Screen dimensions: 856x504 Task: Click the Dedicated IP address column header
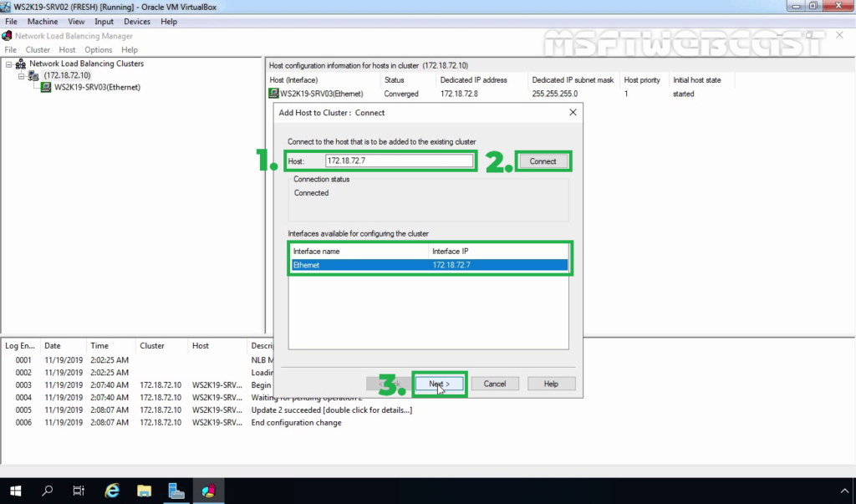coord(481,80)
